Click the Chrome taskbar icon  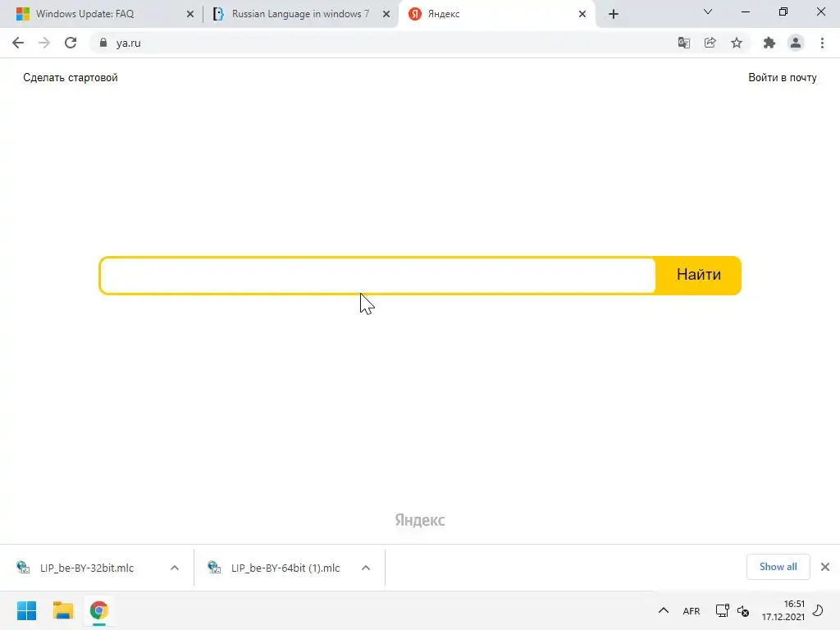tap(98, 610)
